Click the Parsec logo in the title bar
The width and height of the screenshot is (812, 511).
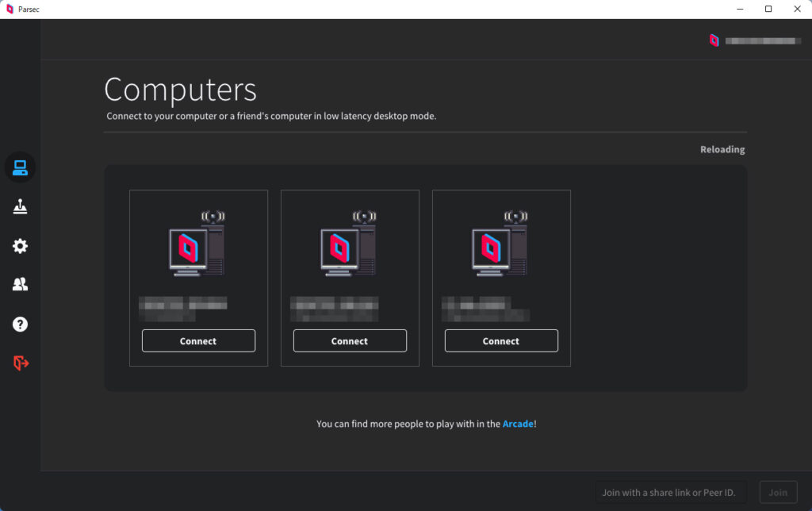point(10,10)
